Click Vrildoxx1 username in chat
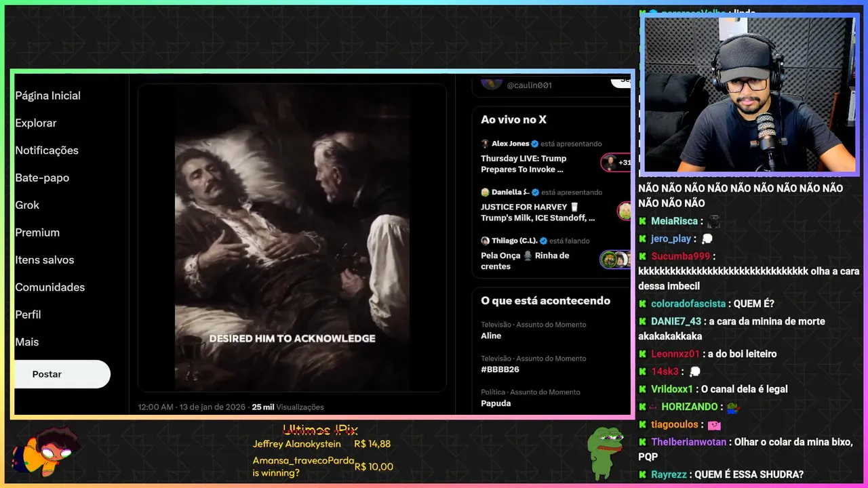Viewport: 868px width, 488px height. click(672, 389)
